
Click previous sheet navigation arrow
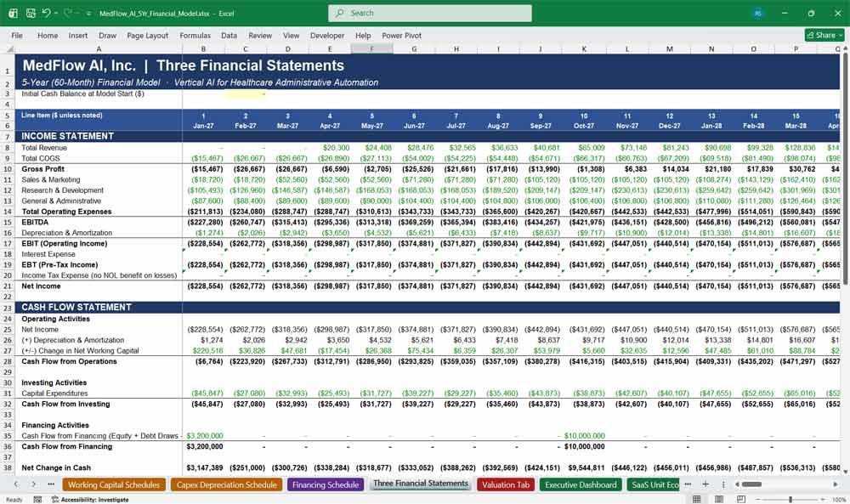[x=16, y=484]
